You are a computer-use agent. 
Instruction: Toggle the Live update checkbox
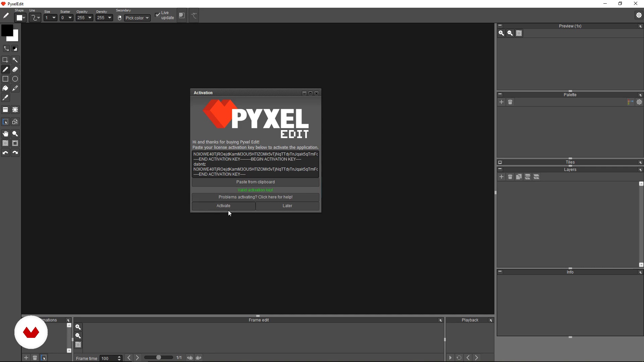point(157,15)
